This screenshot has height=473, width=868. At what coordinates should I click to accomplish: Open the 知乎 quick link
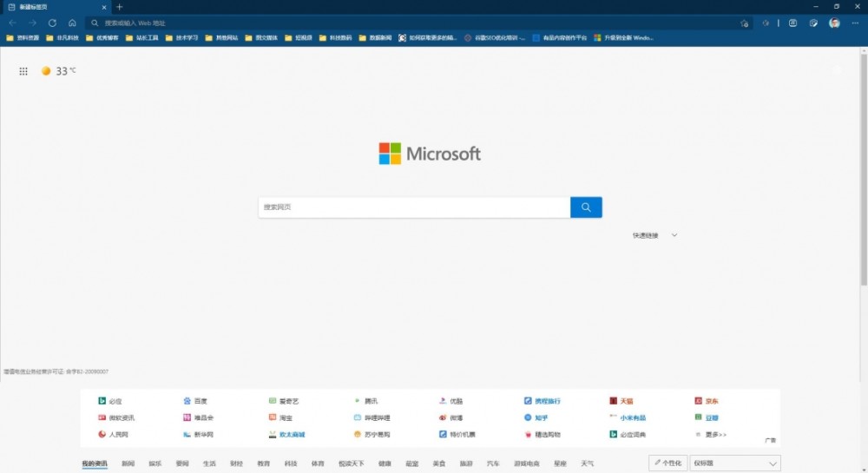tap(536, 417)
